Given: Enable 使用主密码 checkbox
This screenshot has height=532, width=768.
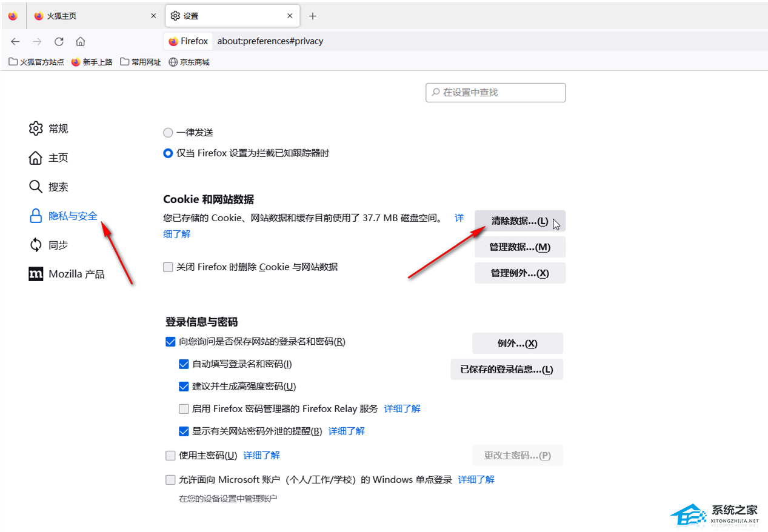Looking at the screenshot, I should pos(170,455).
